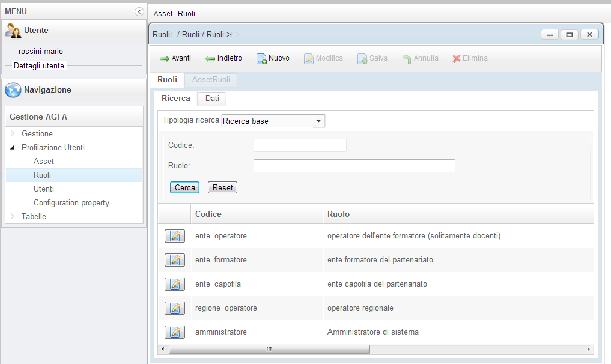Focus the Codice input field
The width and height of the screenshot is (611, 364).
click(300, 145)
